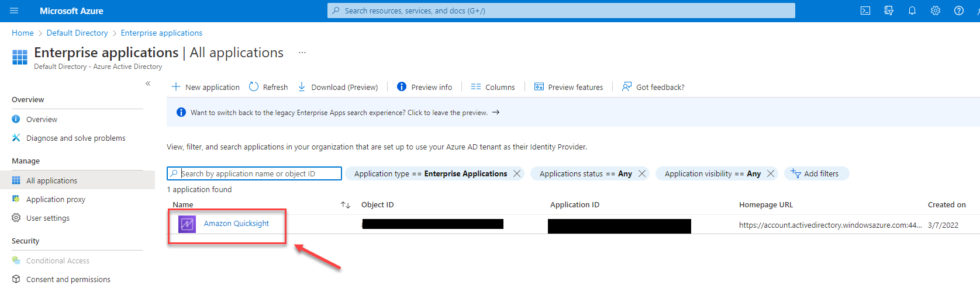Click the Add filters button
The image size is (980, 292).
click(816, 173)
